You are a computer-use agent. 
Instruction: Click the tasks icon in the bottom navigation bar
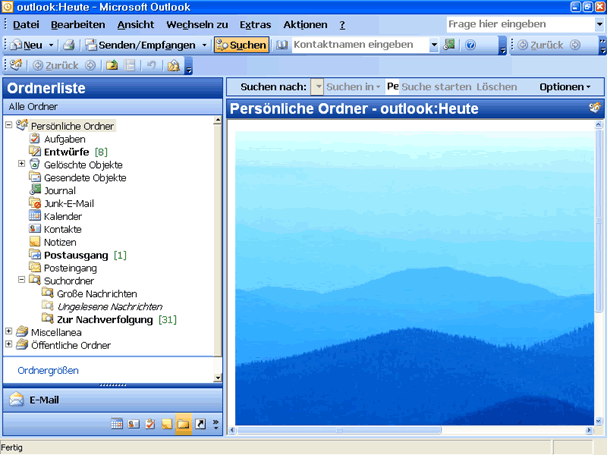click(150, 424)
